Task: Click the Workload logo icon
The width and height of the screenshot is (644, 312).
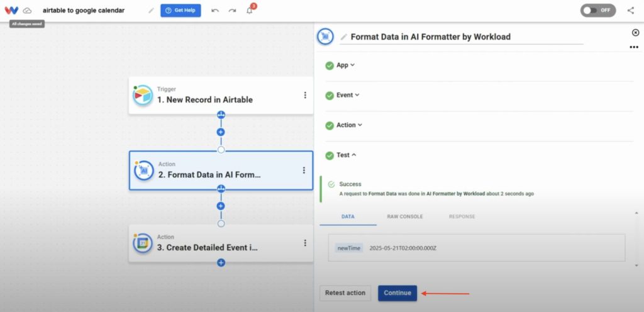Action: click(x=11, y=10)
